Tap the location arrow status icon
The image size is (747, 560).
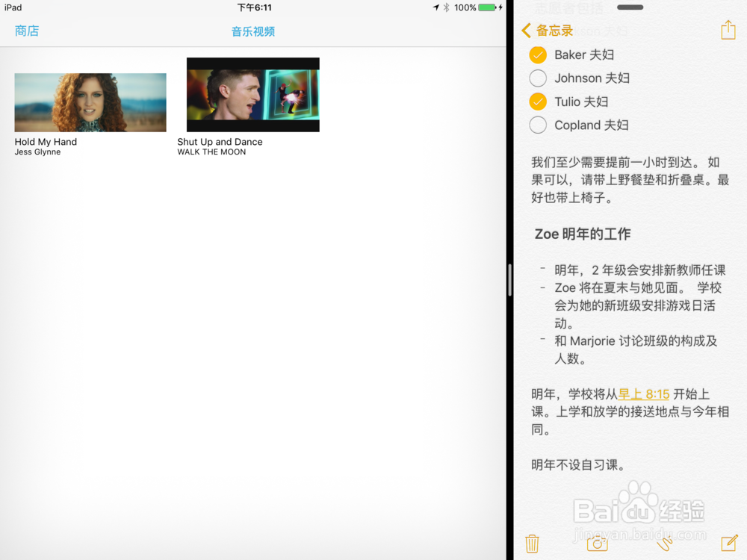(436, 7)
